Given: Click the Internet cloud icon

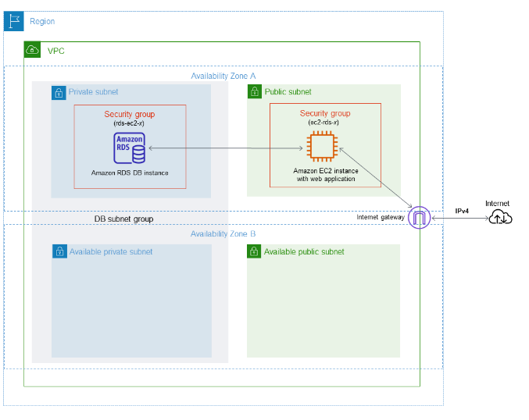Looking at the screenshot, I should click(500, 217).
